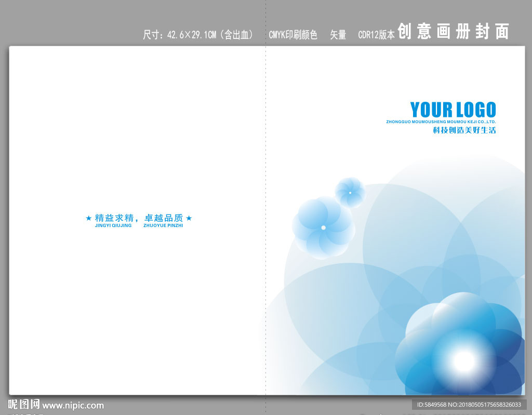Screen dimensions: 532x415
Task: Click the star after 卓越品质
Action: point(189,218)
